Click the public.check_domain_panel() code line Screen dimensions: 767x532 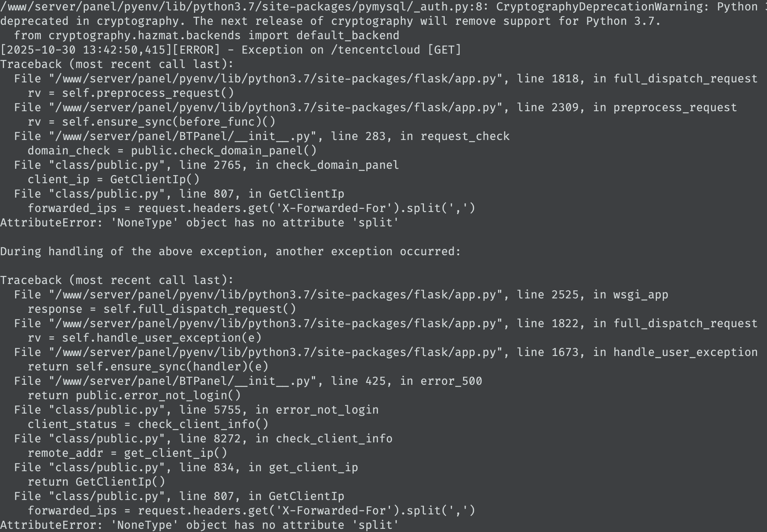click(172, 151)
